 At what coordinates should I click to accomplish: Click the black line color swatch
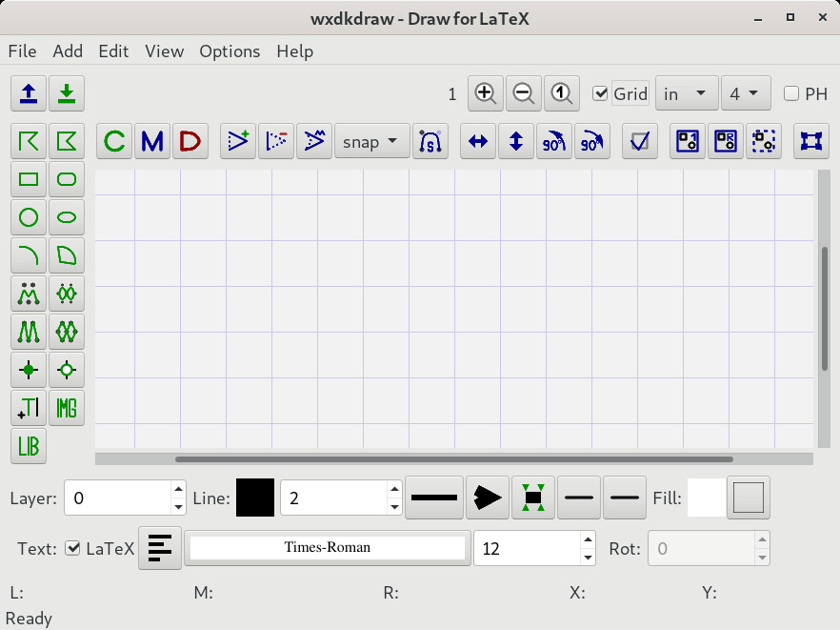pos(255,498)
